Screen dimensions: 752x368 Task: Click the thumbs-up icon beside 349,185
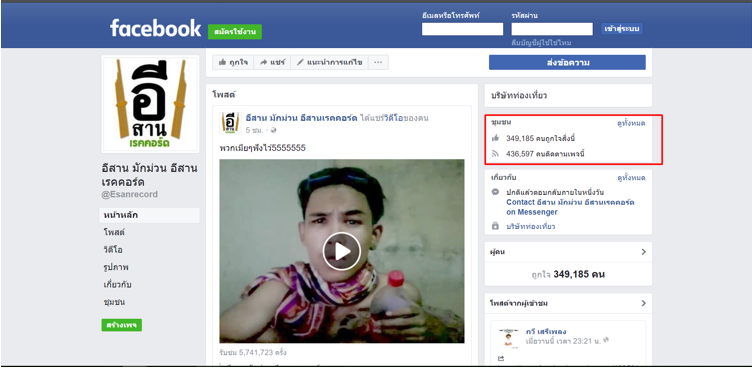pyautogui.click(x=495, y=139)
